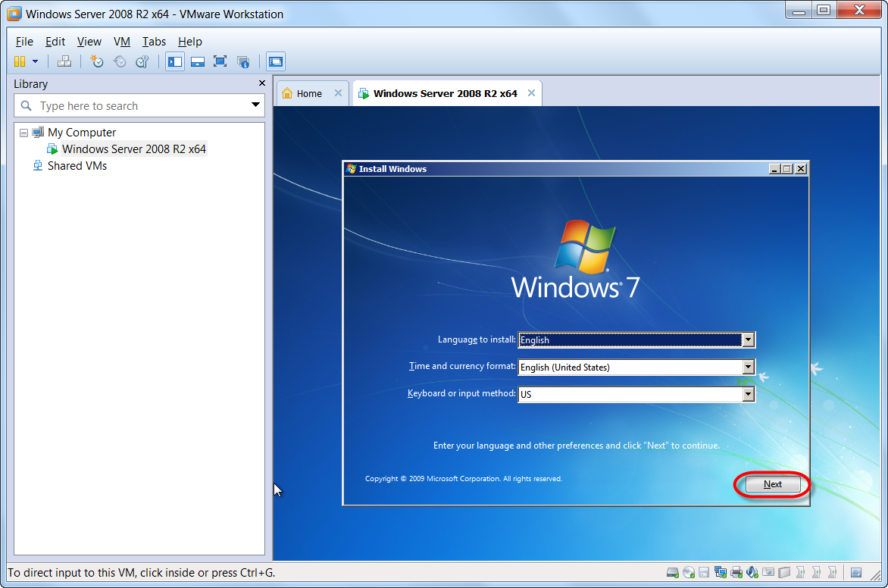Close the Library panel
Viewport: 888px width, 588px height.
tap(261, 83)
